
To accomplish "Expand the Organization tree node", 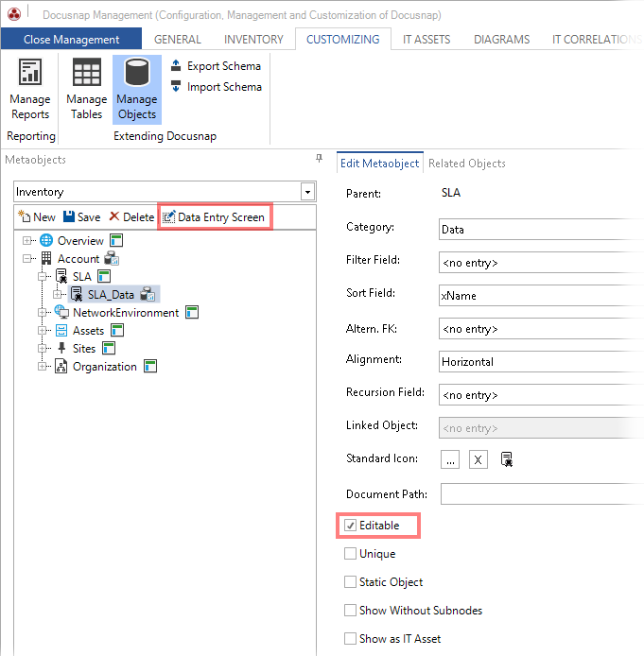I will tap(42, 367).
